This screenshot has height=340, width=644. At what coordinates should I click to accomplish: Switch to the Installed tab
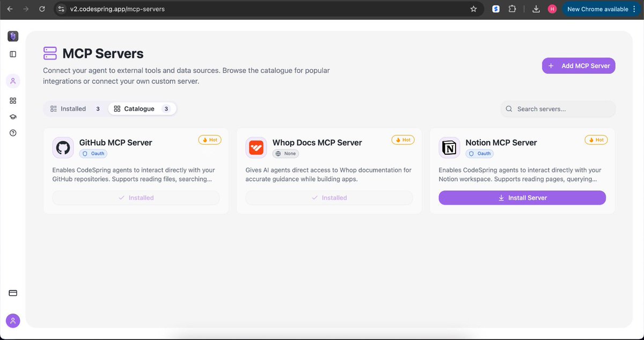click(76, 108)
